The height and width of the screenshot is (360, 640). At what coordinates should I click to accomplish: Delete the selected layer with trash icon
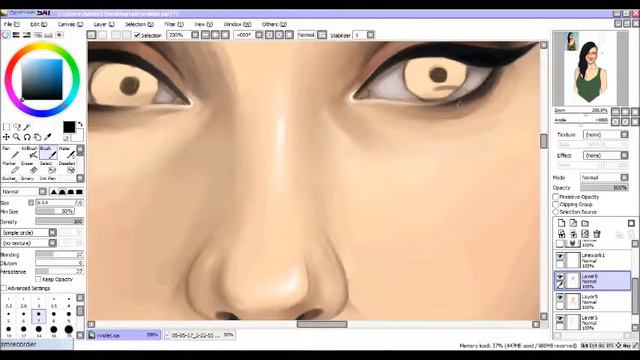[x=597, y=234]
